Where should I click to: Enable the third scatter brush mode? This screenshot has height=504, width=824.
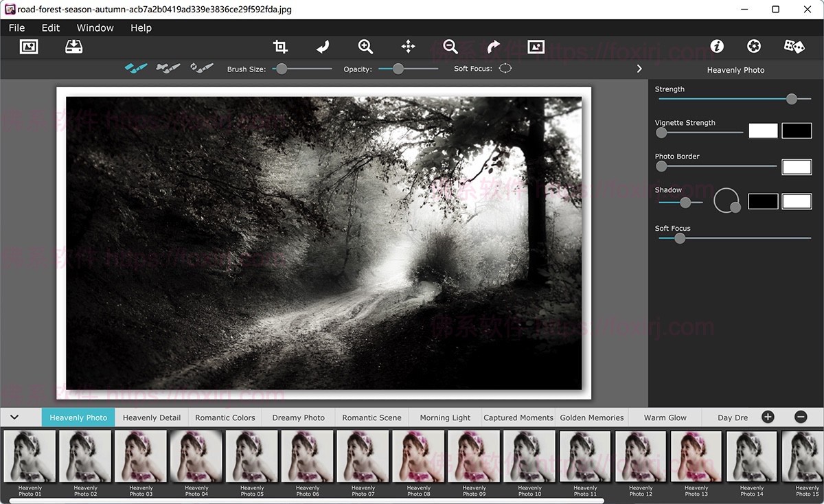tap(200, 68)
